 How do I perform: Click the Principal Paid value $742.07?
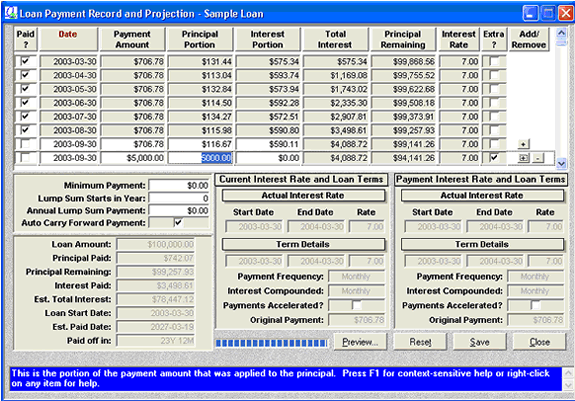[x=156, y=258]
